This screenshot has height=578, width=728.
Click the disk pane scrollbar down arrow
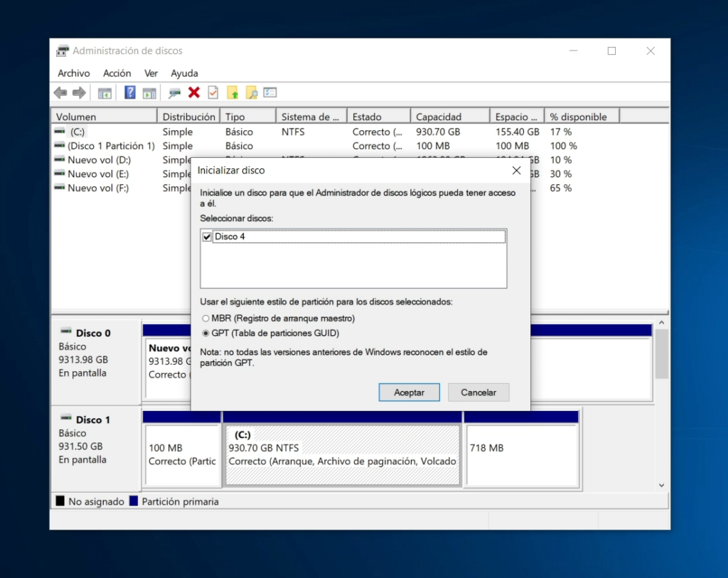click(661, 485)
